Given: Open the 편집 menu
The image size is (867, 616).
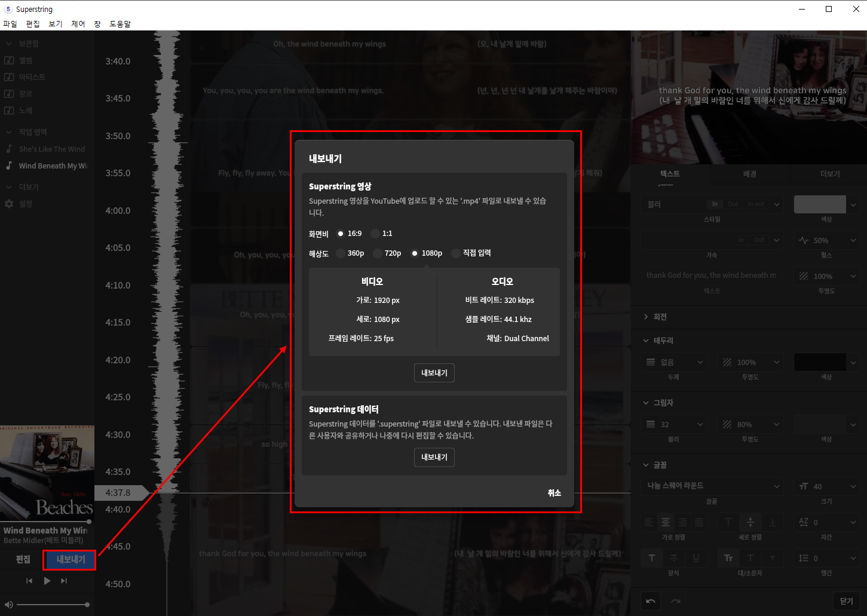Looking at the screenshot, I should [33, 24].
